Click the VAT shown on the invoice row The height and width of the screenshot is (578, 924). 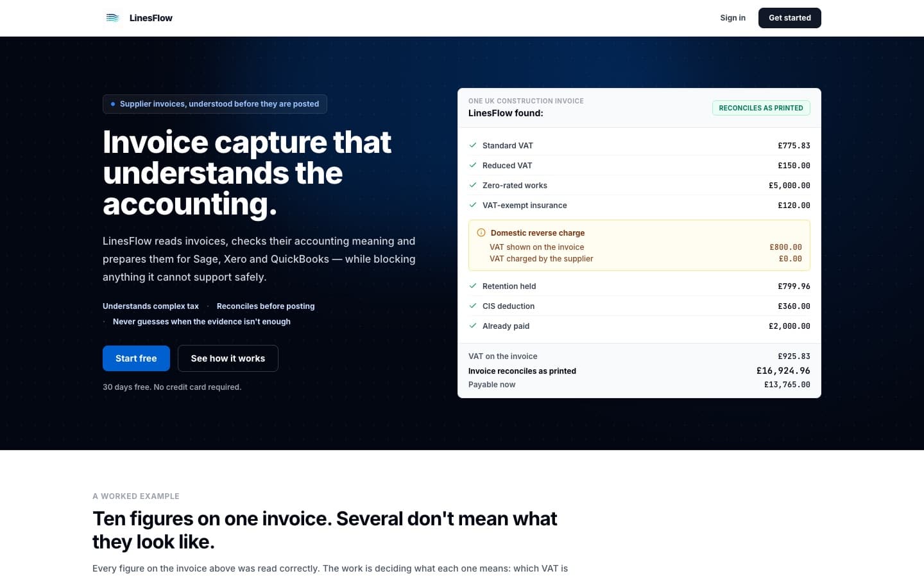pyautogui.click(x=646, y=247)
